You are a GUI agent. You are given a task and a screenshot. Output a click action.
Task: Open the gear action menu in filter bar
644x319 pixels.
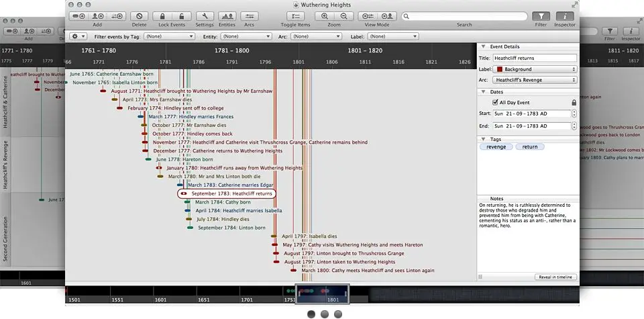pos(78,36)
